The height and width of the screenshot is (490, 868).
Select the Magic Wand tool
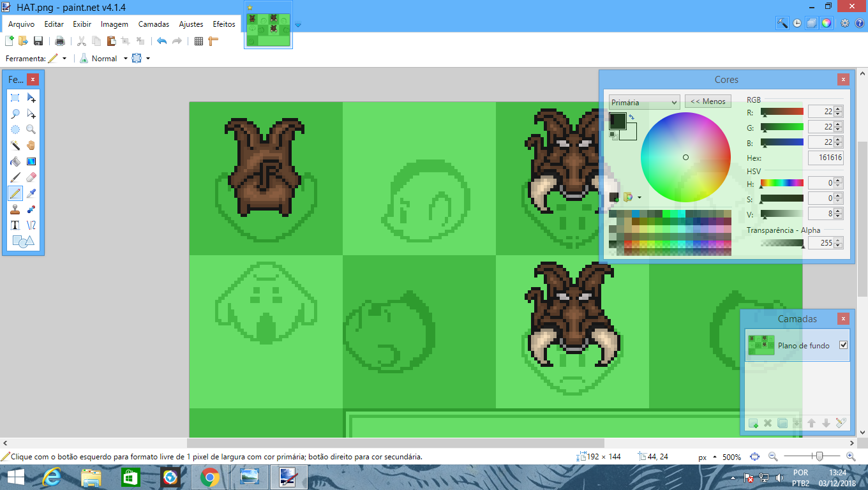point(15,145)
